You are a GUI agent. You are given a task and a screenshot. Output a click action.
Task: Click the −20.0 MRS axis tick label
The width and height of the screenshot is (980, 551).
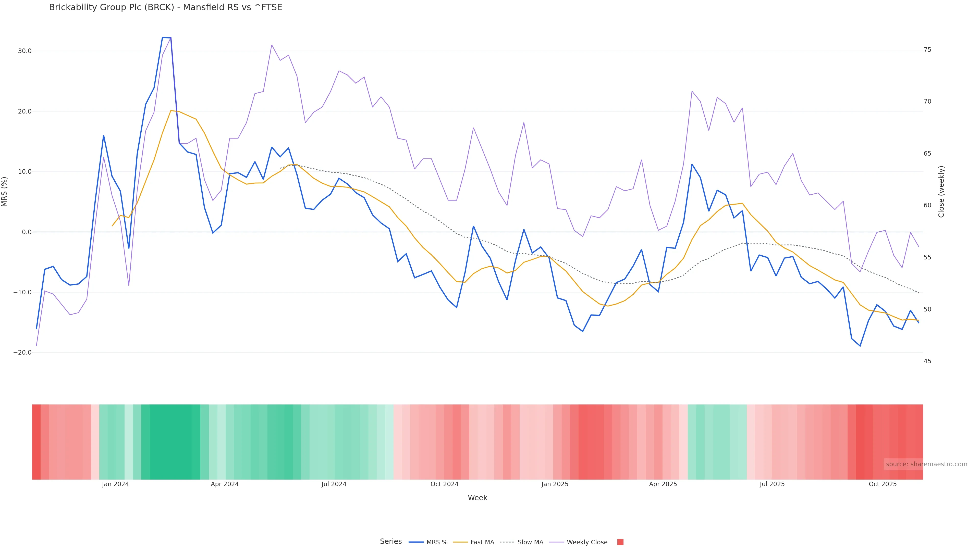22,353
